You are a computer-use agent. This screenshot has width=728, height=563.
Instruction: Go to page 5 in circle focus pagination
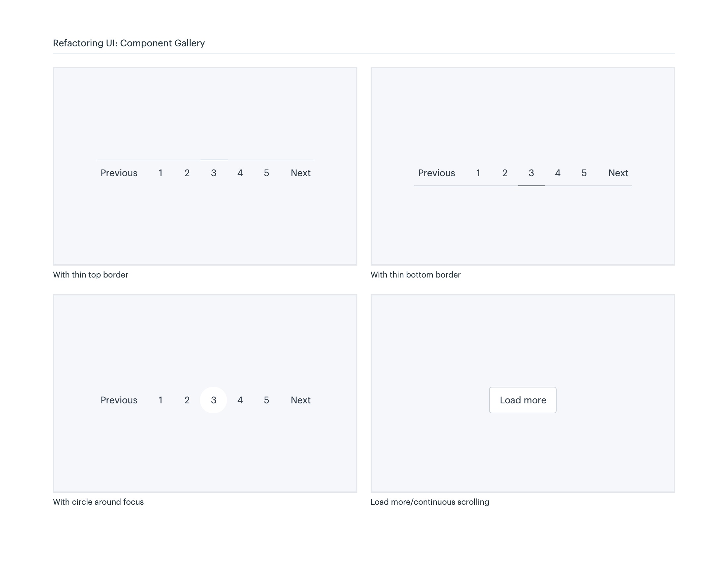[x=266, y=400]
